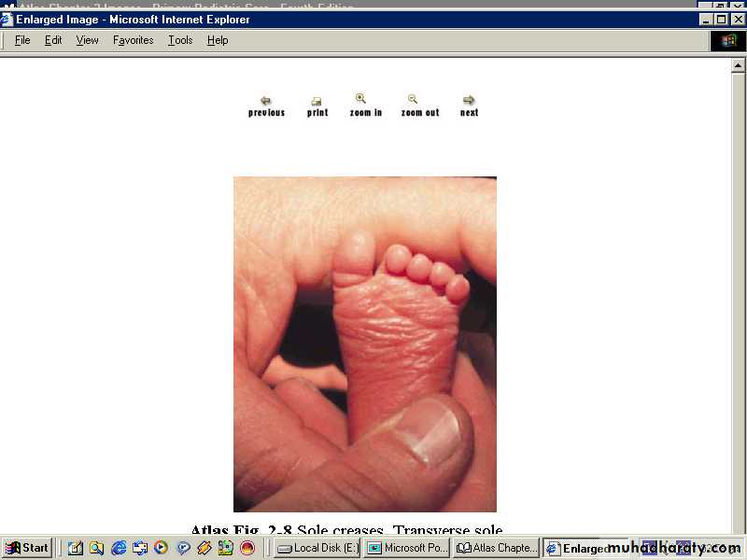
Task: Launch Internet Explorer from quick launch bar
Action: click(119, 548)
